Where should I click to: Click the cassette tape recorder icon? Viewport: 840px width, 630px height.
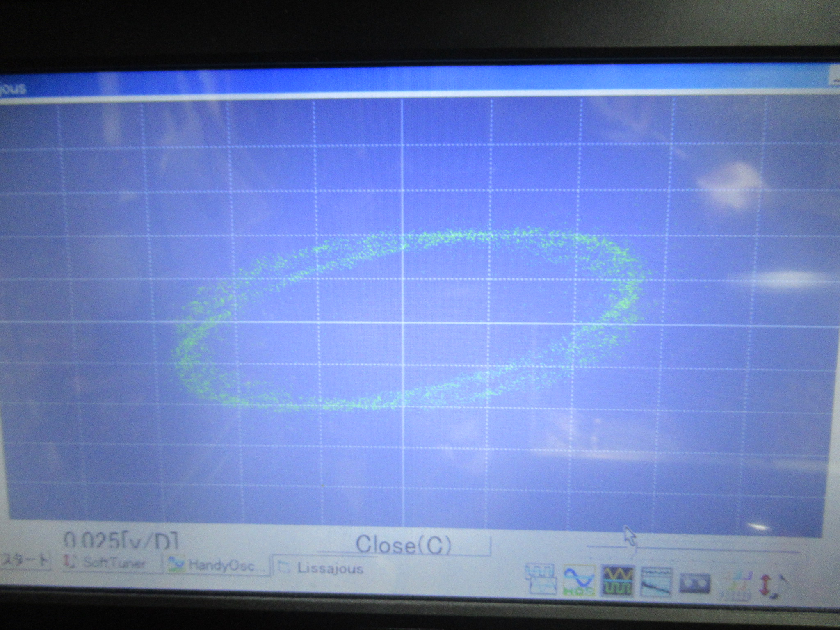(x=695, y=583)
